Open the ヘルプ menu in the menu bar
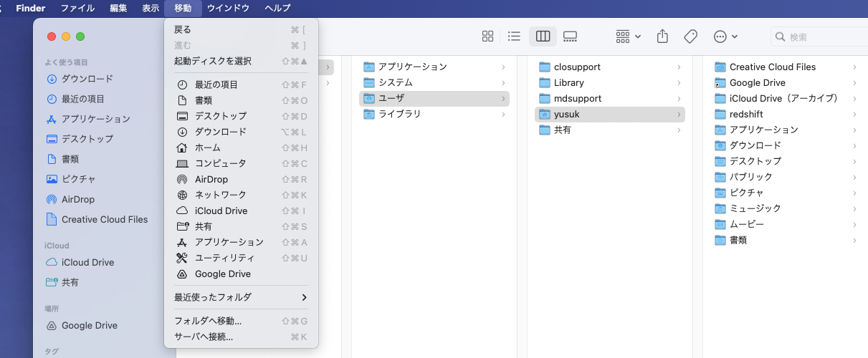Screen dimensions: 868x358 (x=277, y=8)
